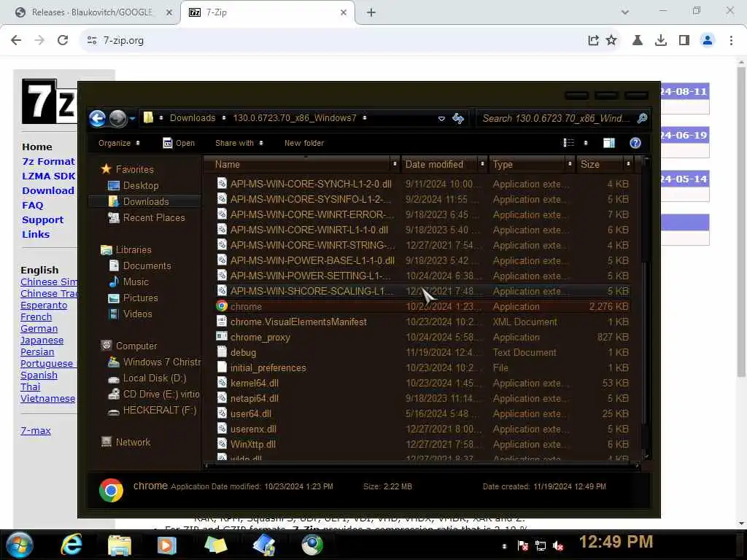Select netapi64.dll file
Image resolution: width=747 pixels, height=560 pixels.
pyautogui.click(x=422, y=399)
